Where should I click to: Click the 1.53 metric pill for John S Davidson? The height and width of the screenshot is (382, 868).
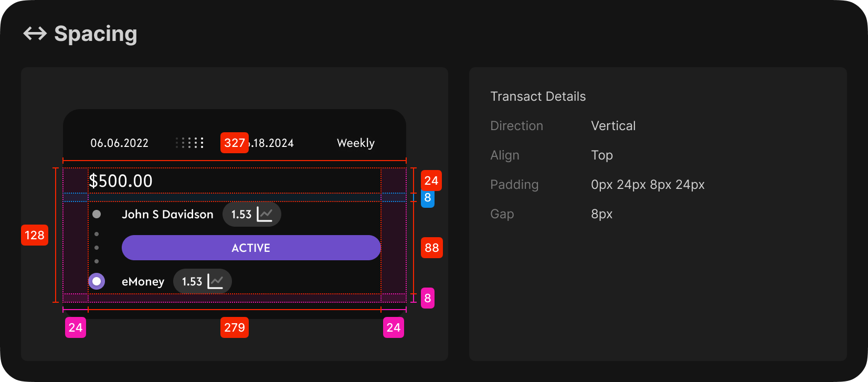(252, 214)
